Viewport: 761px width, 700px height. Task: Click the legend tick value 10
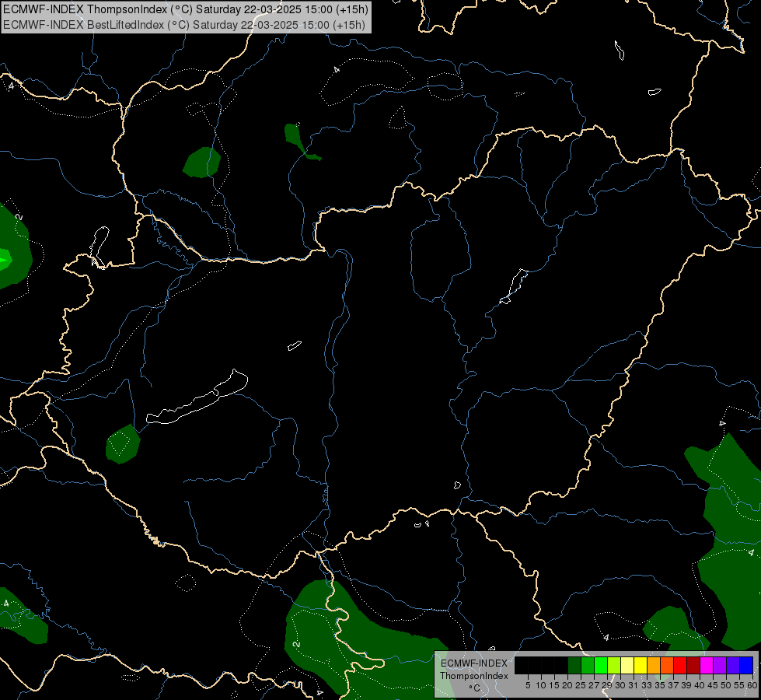click(x=541, y=685)
